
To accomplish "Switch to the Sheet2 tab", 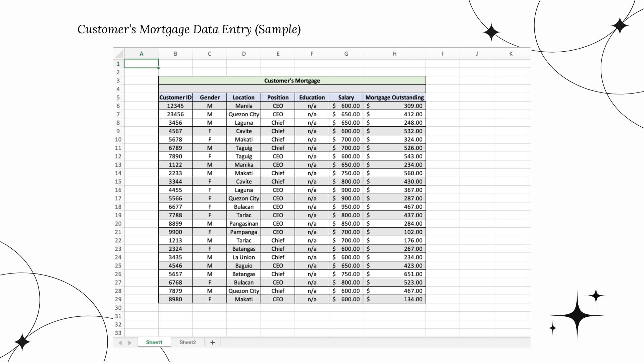I will tap(187, 342).
